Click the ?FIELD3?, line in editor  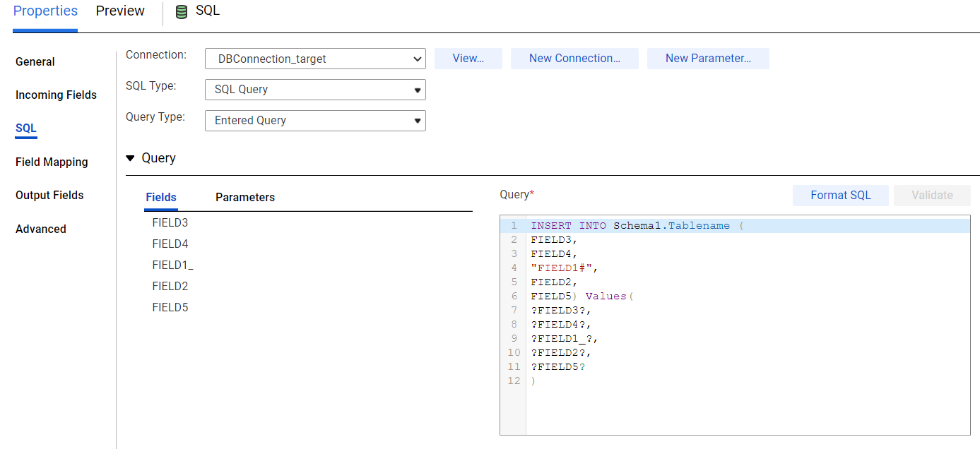point(561,311)
